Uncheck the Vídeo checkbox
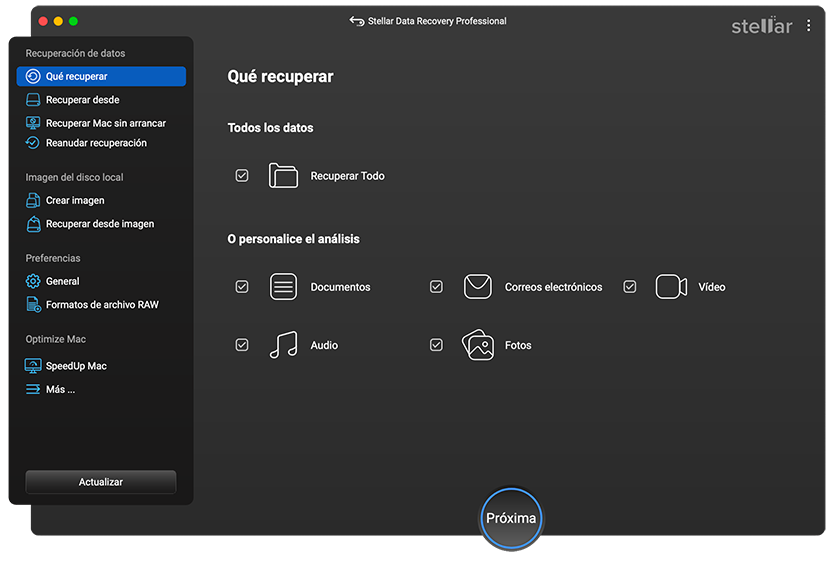Viewport: 831px width, 569px height. (x=630, y=287)
